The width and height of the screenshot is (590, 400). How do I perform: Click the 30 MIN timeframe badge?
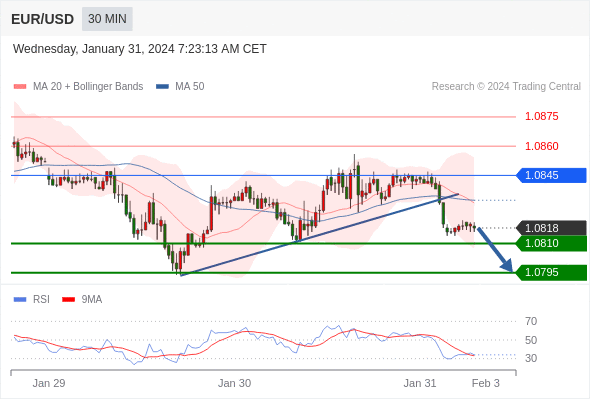[107, 19]
